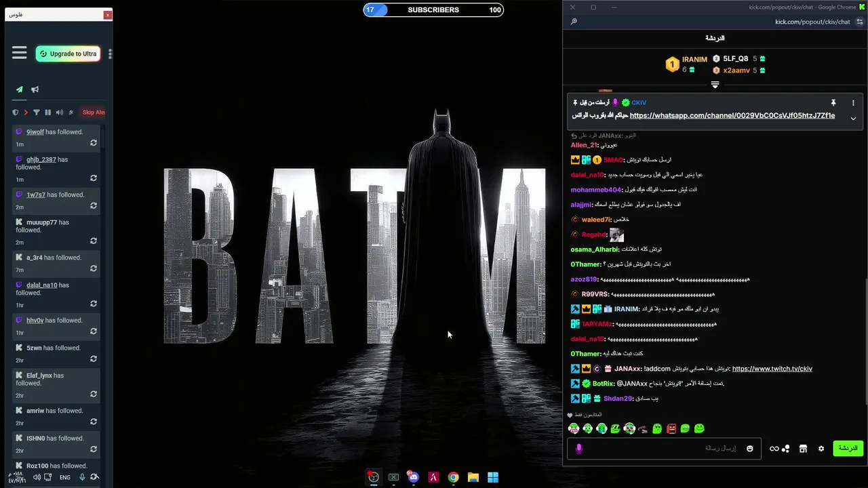Open Discord from the taskbar

tap(413, 477)
